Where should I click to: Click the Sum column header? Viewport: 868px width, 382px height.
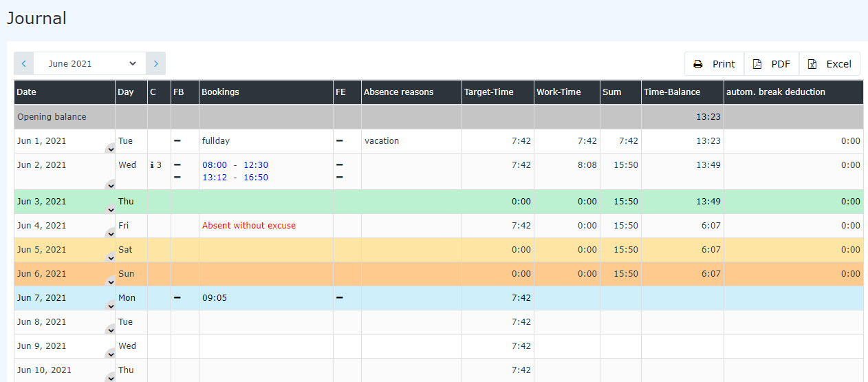(x=620, y=92)
